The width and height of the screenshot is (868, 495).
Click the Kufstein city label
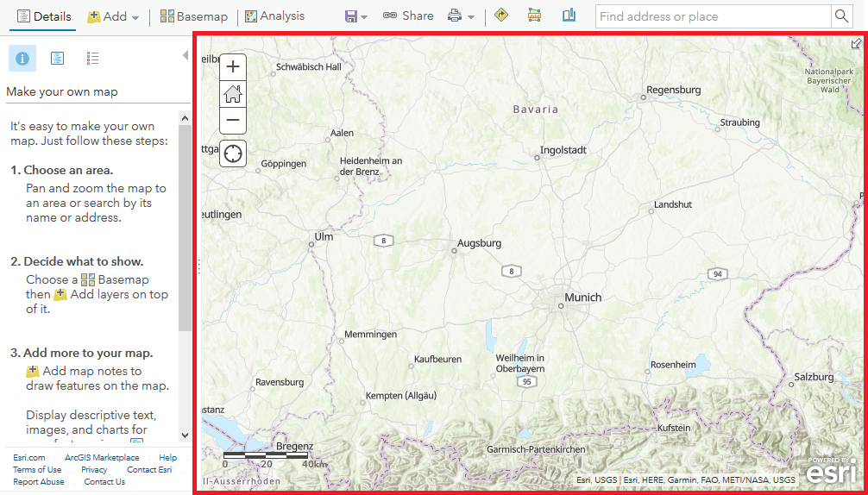674,428
